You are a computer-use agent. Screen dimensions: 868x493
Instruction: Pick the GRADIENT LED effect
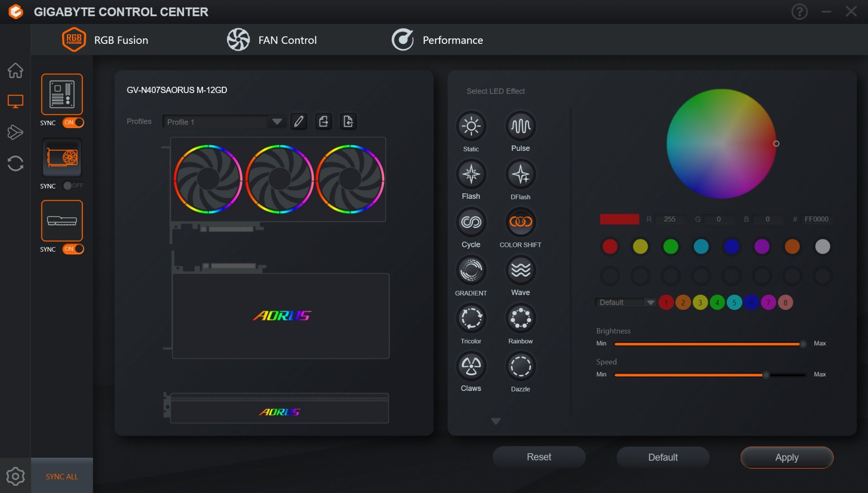click(471, 270)
